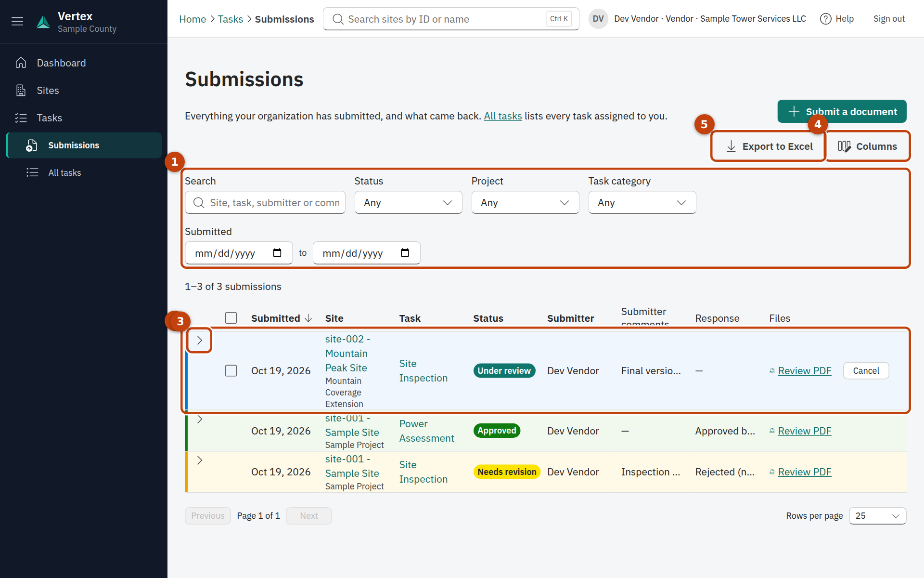Open the All tasks link in description
The width and height of the screenshot is (924, 578).
point(502,116)
